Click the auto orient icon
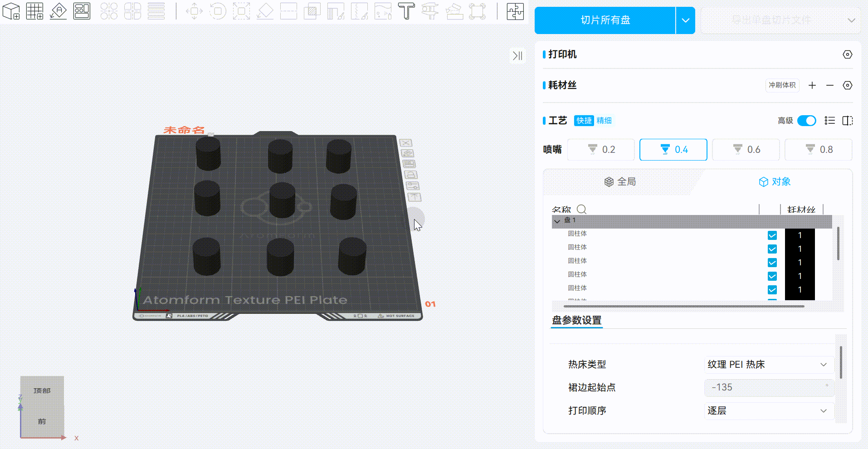Image resolution: width=868 pixels, height=449 pixels. [x=59, y=11]
